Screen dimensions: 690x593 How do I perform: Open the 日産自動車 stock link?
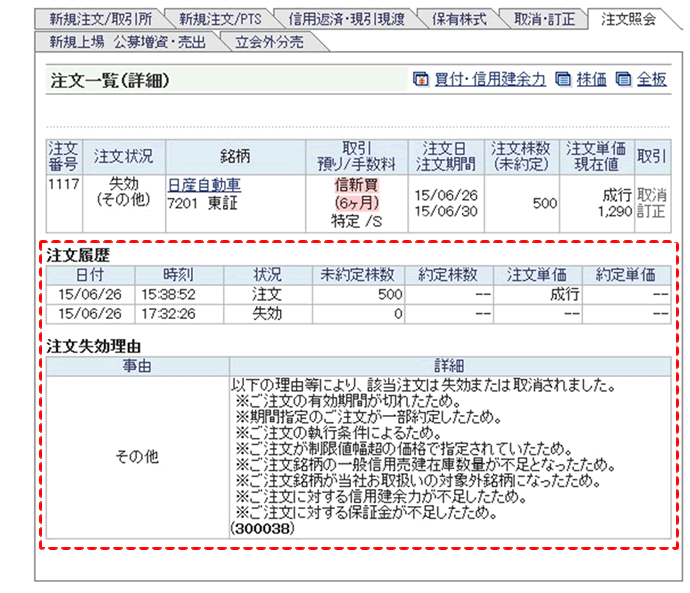click(203, 186)
